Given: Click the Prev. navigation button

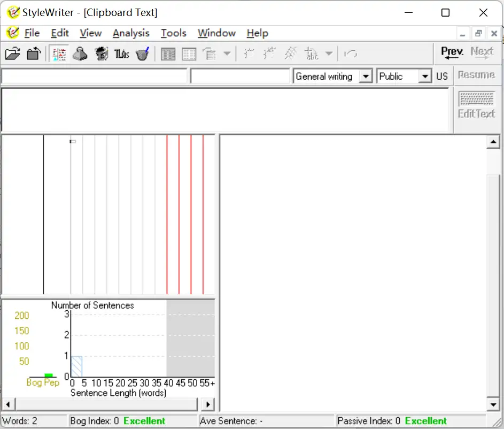Looking at the screenshot, I should 452,53.
